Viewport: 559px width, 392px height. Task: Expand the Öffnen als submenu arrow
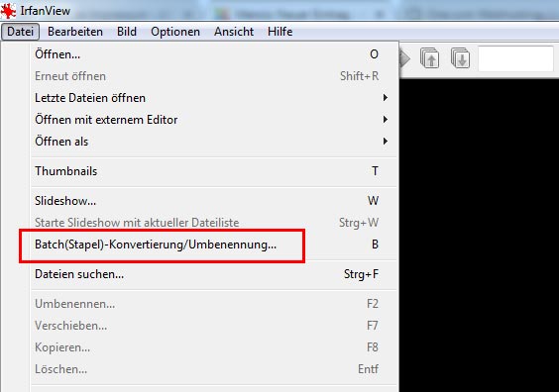click(x=385, y=141)
